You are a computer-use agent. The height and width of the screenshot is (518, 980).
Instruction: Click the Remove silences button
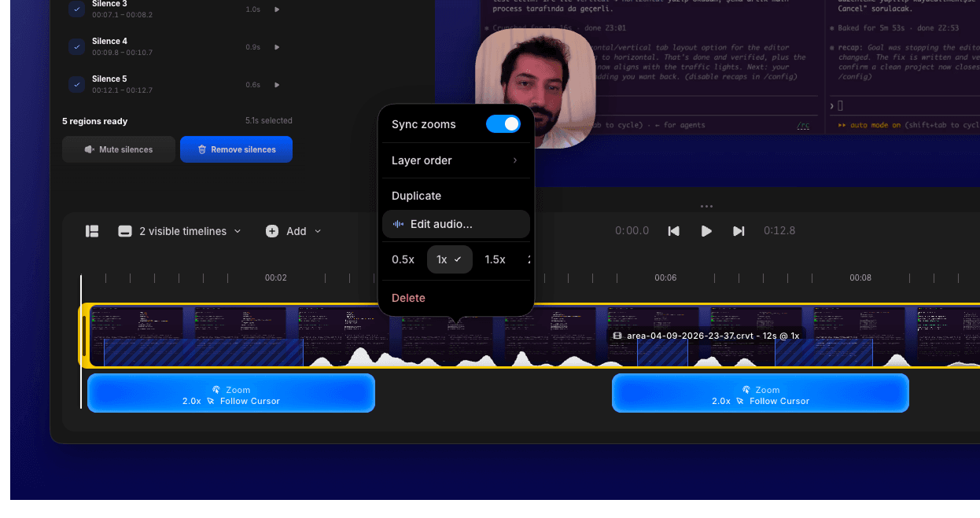(x=236, y=149)
